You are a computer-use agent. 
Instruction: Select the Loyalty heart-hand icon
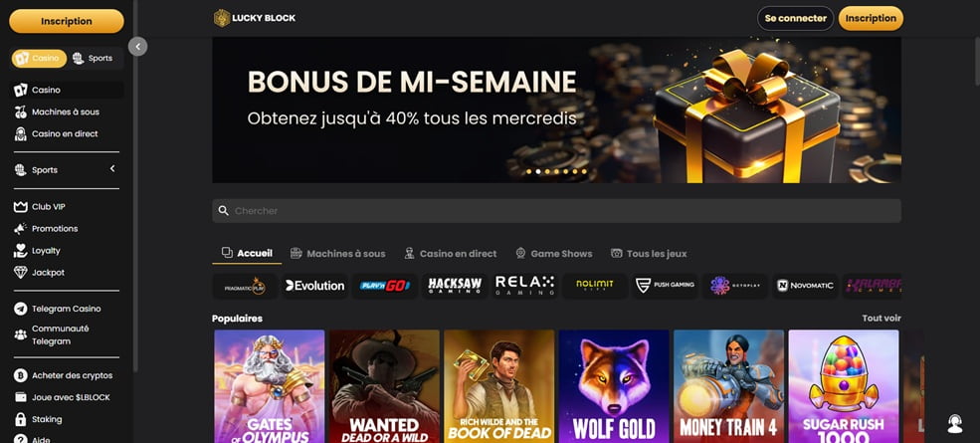click(x=21, y=251)
